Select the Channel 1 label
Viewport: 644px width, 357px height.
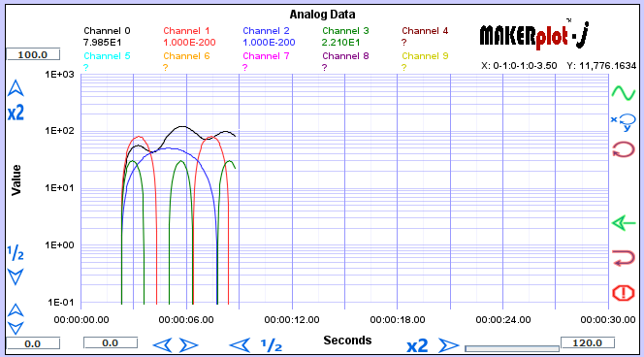186,31
